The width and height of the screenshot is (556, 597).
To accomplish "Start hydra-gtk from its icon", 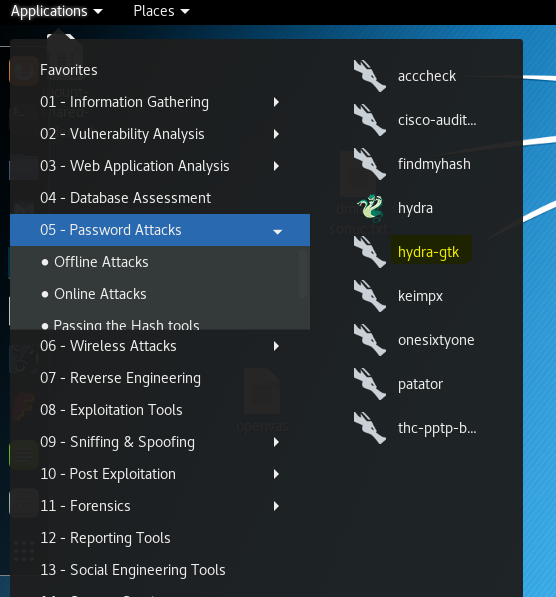I will coord(370,252).
